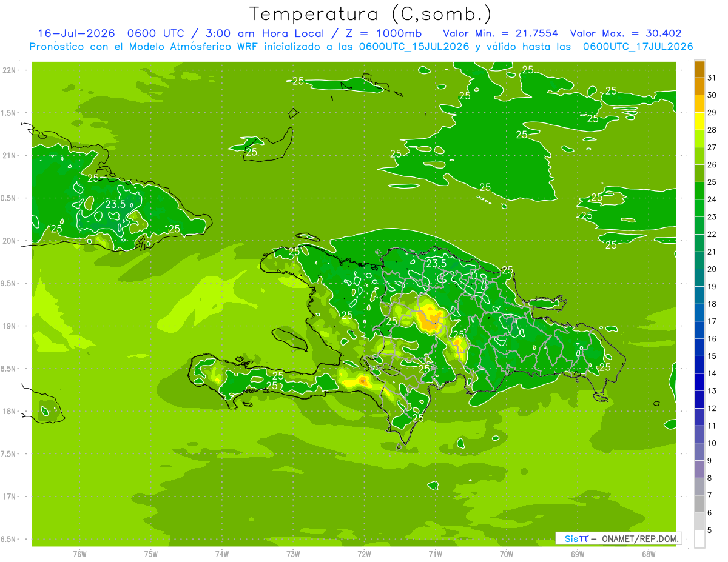The height and width of the screenshot is (562, 728).
Task: Click the 28 label on the color scale
Action: [712, 130]
